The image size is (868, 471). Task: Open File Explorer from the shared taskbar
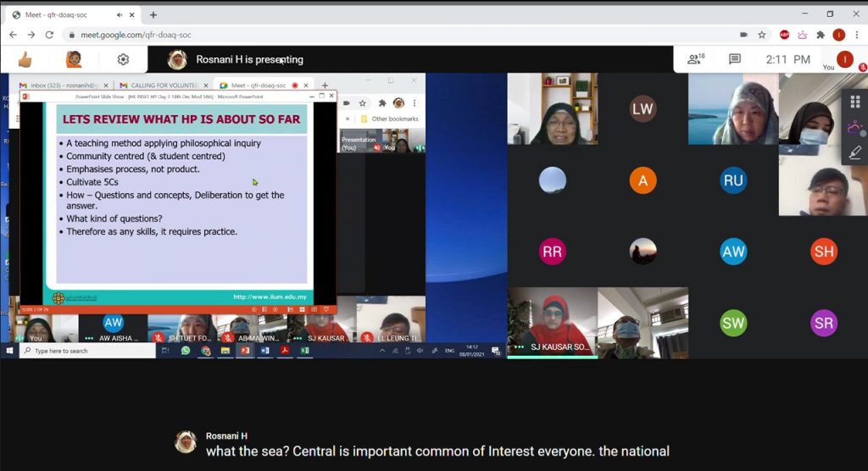coord(225,351)
